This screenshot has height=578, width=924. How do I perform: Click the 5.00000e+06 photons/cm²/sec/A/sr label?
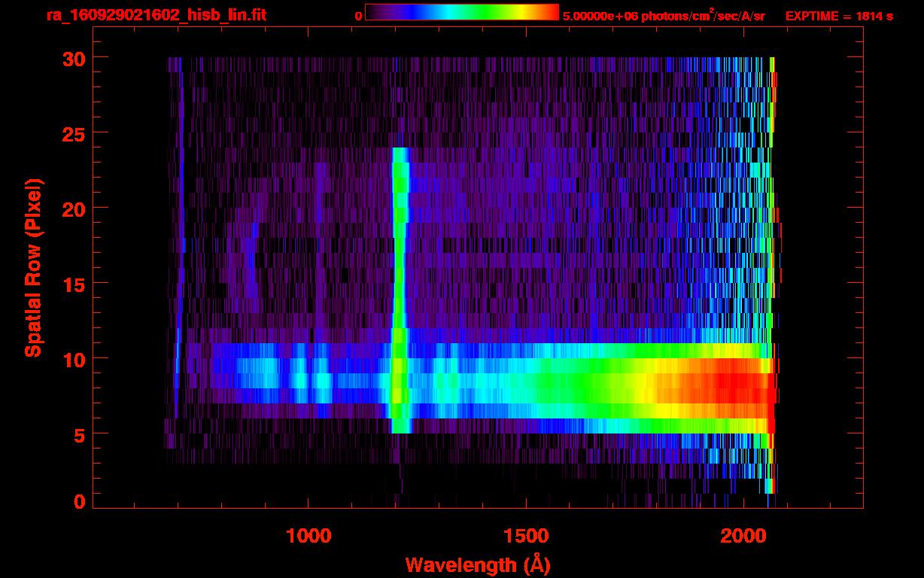tap(664, 15)
